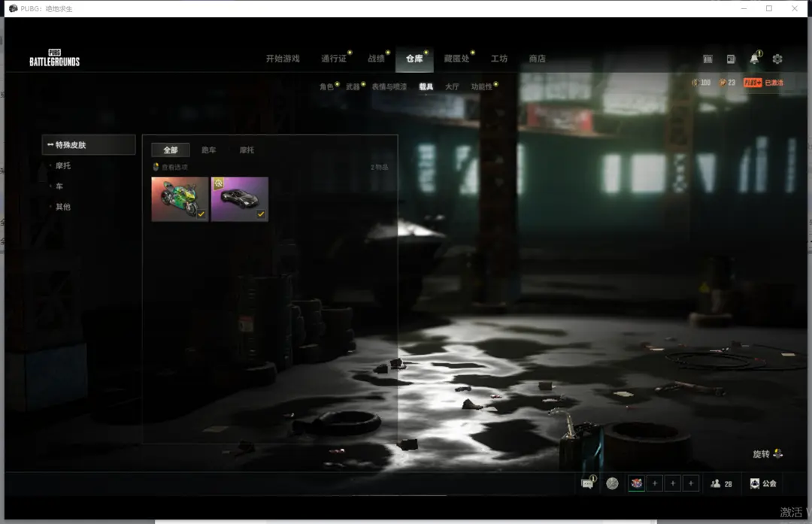Viewport: 812px width, 524px height.
Task: Click the 已激活 status text
Action: pyautogui.click(x=774, y=83)
